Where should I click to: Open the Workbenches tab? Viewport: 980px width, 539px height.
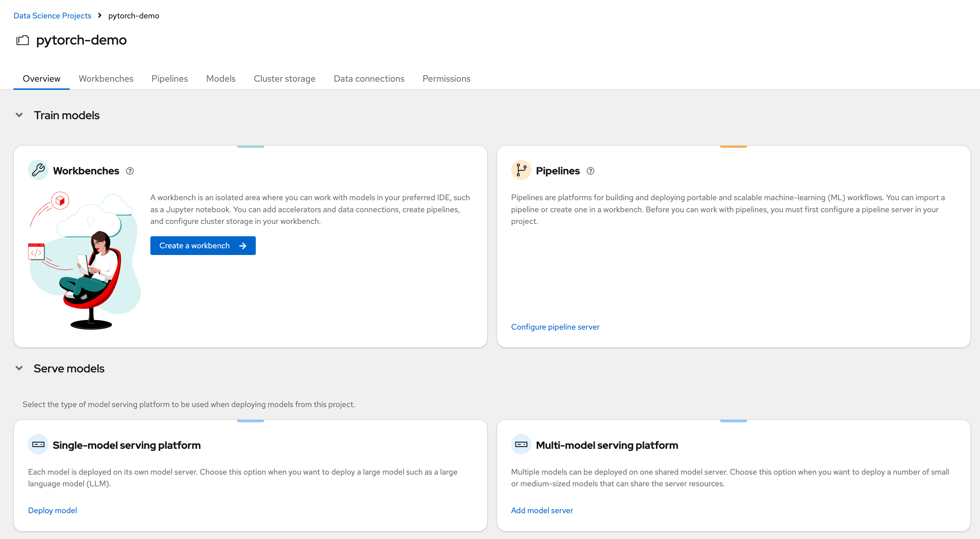[106, 79]
